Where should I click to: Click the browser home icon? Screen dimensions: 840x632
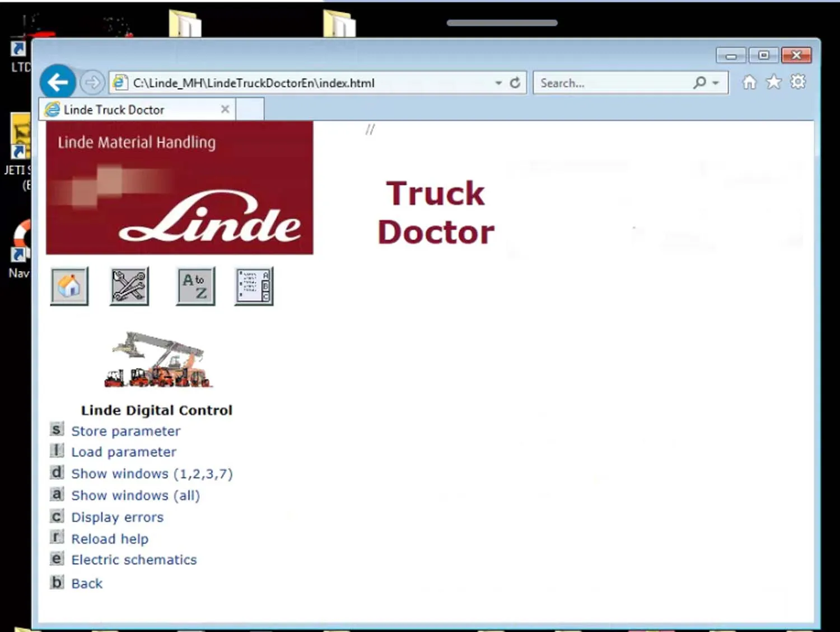pyautogui.click(x=749, y=82)
